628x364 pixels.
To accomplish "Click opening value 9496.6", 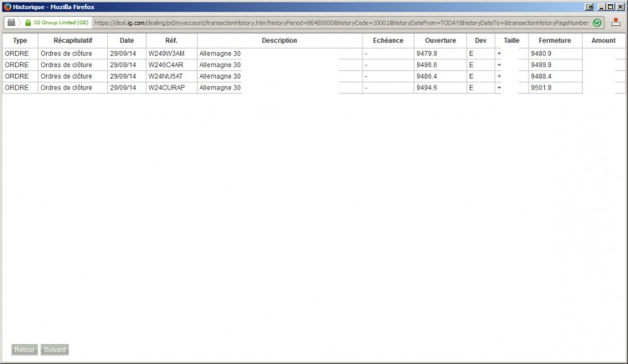I will coord(427,65).
